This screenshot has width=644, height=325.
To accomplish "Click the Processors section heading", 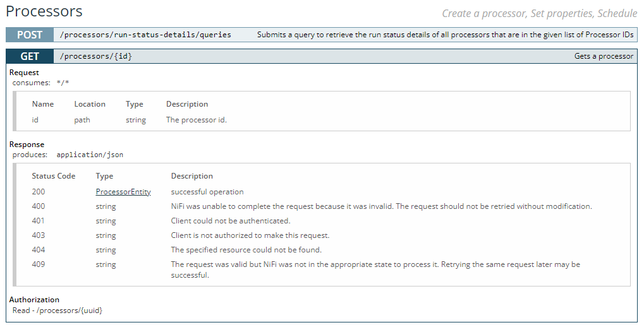I will pos(44,11).
